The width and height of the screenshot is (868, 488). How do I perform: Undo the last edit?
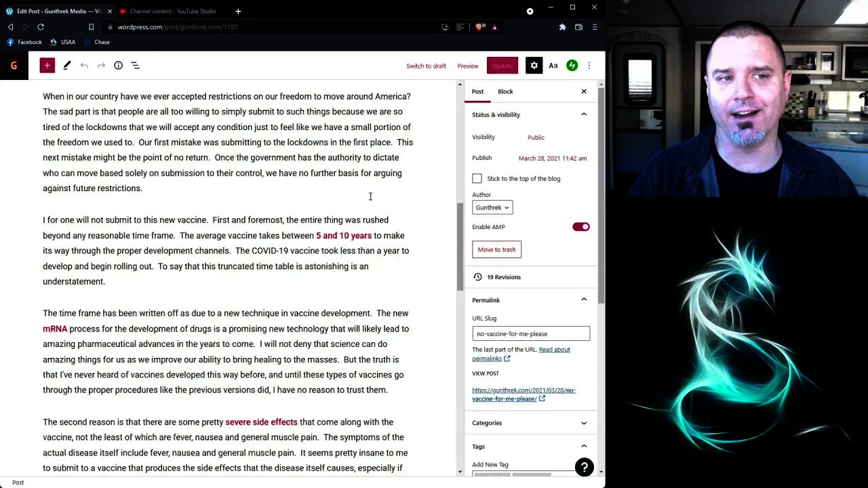pos(84,65)
